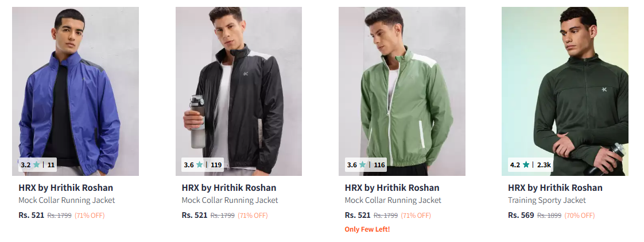Click the 'Only Few Left!' label

coord(367,229)
